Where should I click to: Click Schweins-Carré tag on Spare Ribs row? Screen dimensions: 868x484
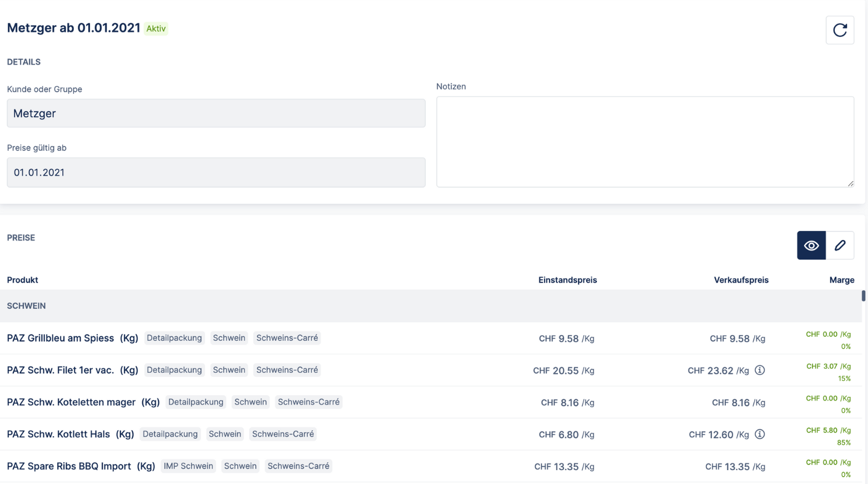coord(298,466)
